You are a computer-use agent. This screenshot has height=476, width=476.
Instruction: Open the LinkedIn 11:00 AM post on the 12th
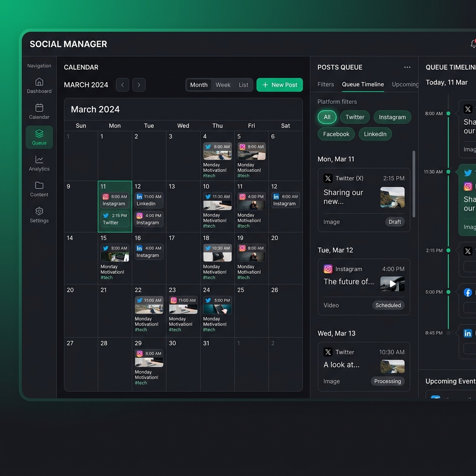pos(149,200)
